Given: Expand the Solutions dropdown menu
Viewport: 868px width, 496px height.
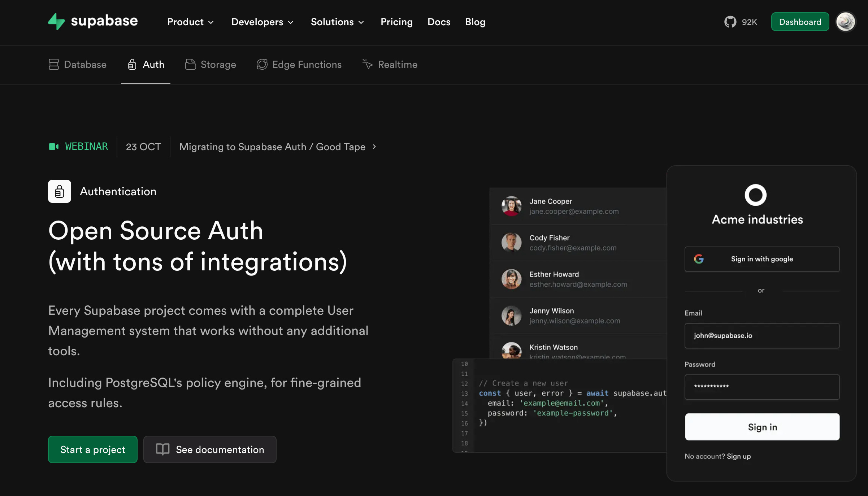Looking at the screenshot, I should point(337,22).
